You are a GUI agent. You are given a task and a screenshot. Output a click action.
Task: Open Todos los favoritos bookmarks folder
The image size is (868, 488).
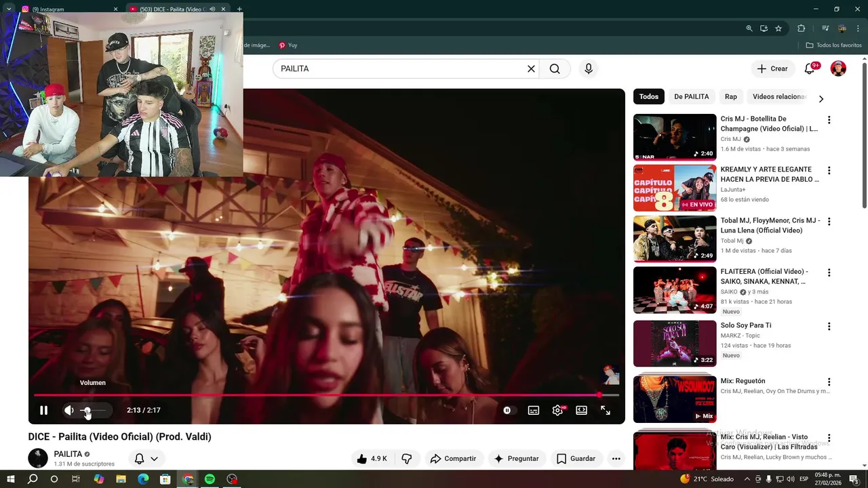coord(833,45)
